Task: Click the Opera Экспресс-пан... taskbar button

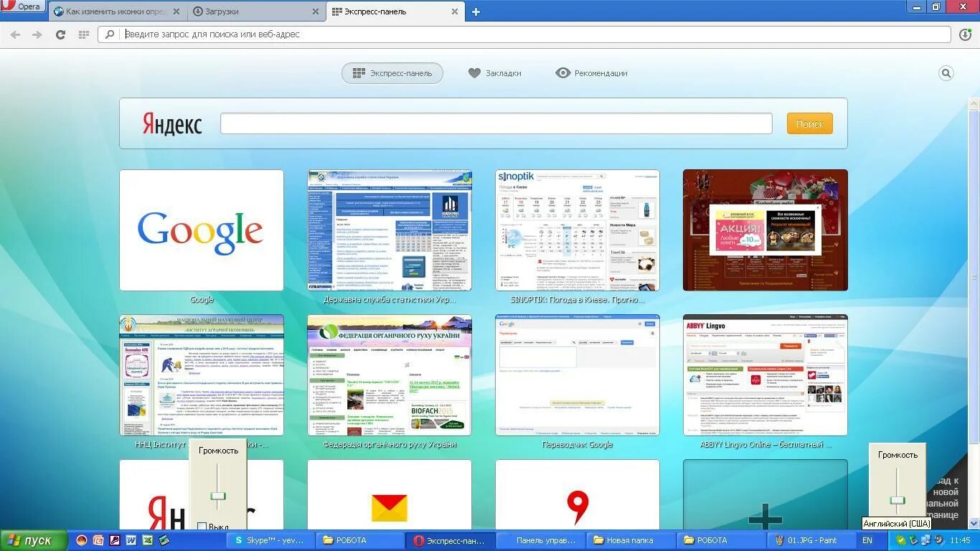Action: [450, 540]
